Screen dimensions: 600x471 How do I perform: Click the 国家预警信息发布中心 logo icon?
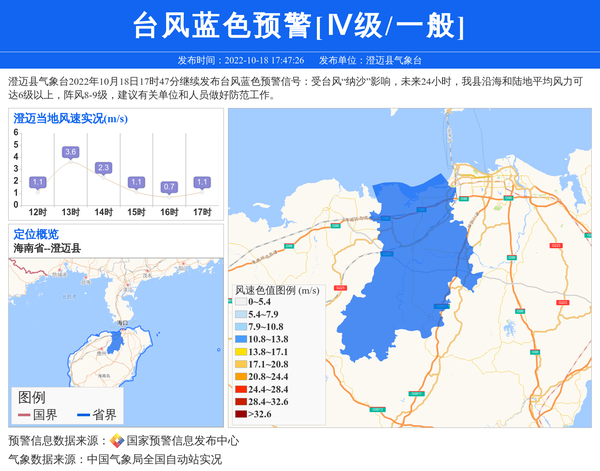116,441
